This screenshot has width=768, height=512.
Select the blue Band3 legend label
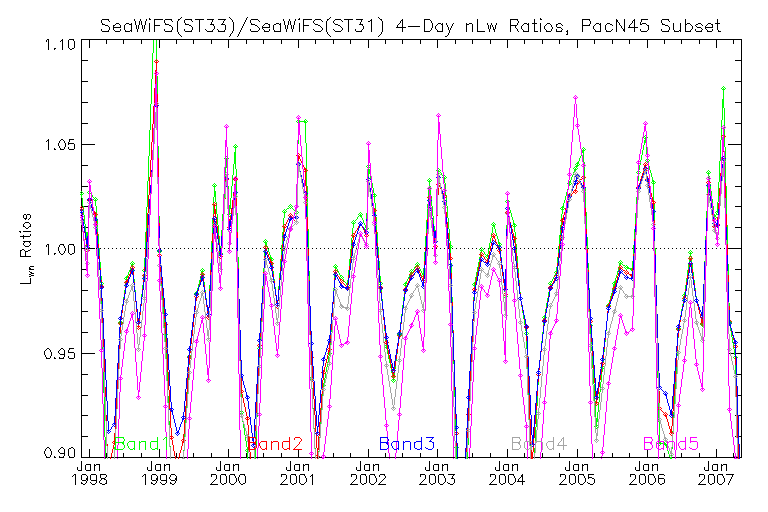point(407,444)
